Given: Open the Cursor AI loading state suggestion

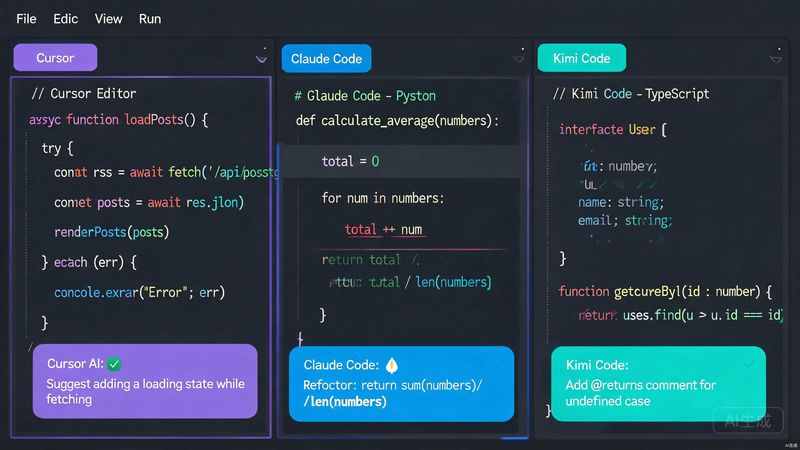Looking at the screenshot, I should (145, 381).
